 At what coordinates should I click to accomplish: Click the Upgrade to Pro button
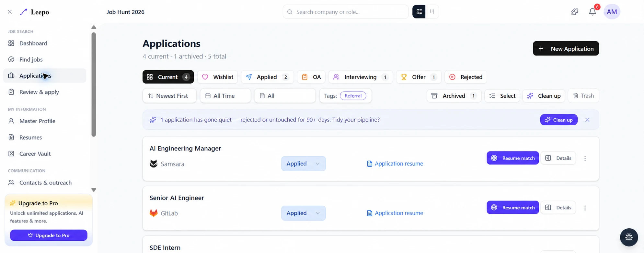click(x=49, y=235)
